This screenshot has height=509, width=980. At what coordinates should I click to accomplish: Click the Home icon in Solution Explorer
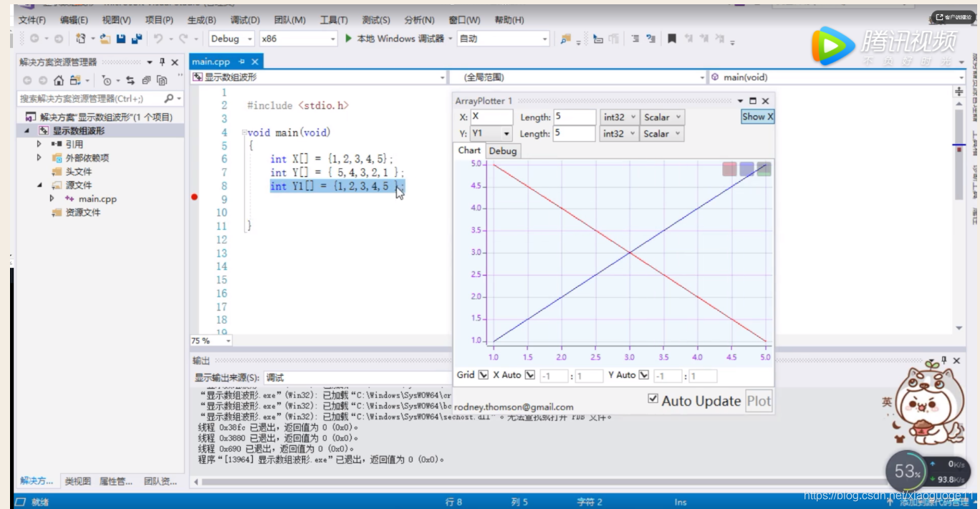(x=59, y=80)
